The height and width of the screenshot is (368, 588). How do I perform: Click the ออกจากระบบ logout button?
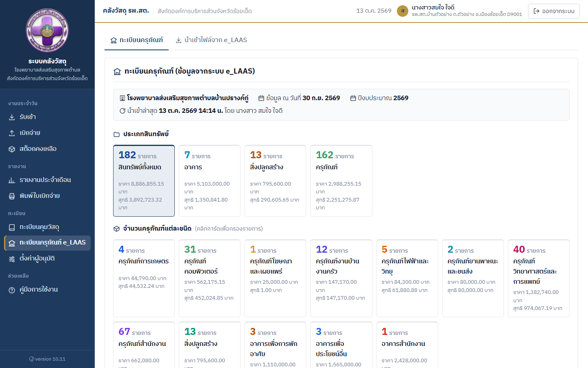pos(554,11)
